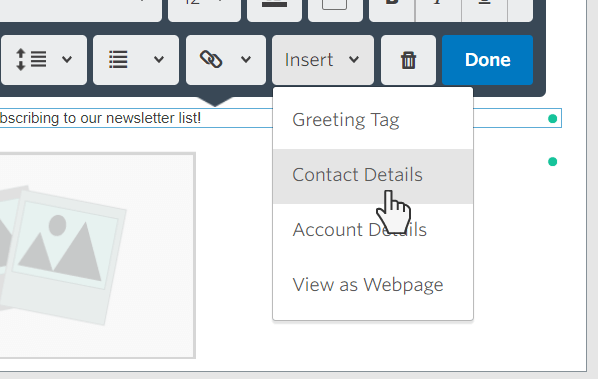Toggle italic text formatting
Image resolution: width=598 pixels, height=379 pixels.
click(x=438, y=5)
